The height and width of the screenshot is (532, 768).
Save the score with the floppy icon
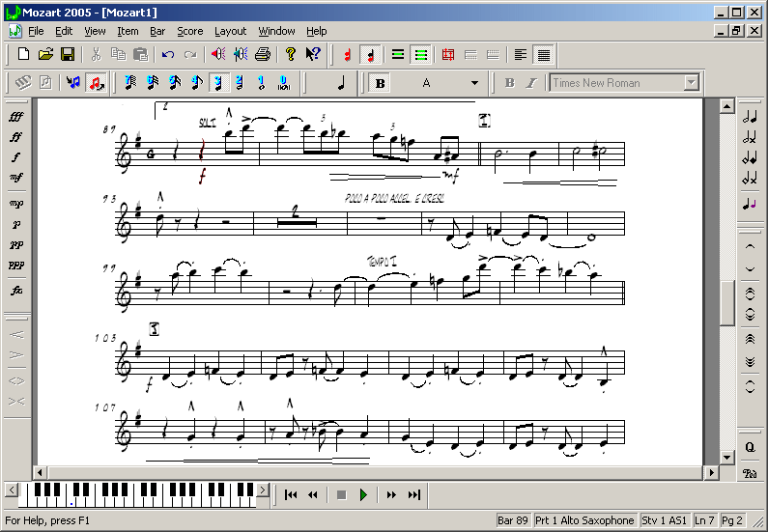(x=68, y=54)
